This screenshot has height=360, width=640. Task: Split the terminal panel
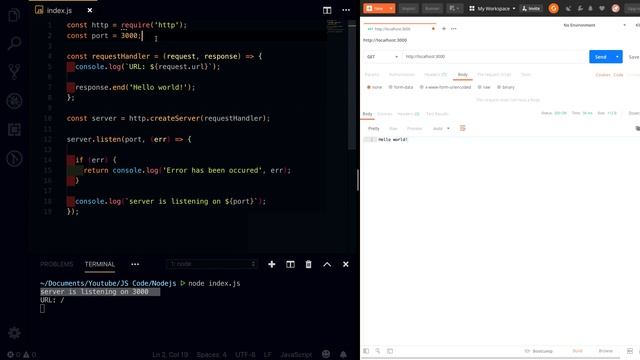pyautogui.click(x=290, y=264)
